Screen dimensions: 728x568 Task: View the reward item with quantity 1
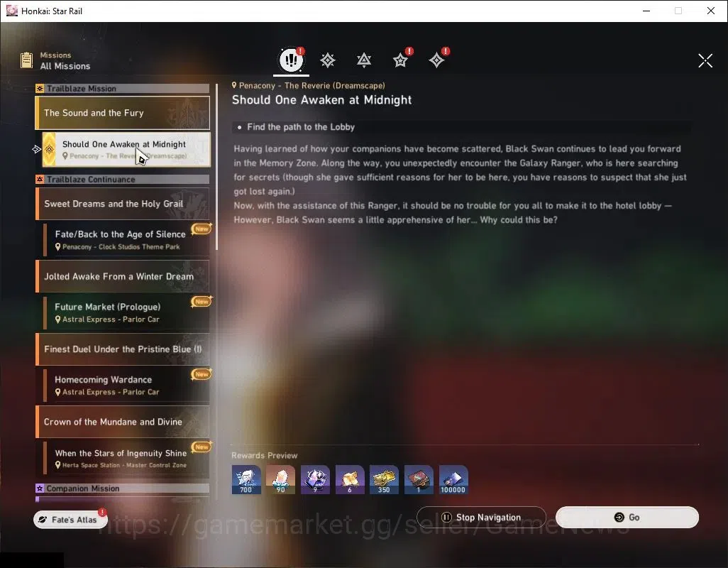419,480
